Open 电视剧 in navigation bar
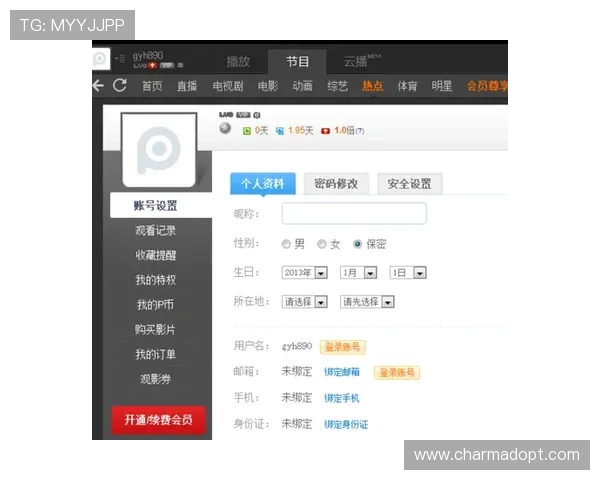The height and width of the screenshot is (480, 600). tap(228, 86)
